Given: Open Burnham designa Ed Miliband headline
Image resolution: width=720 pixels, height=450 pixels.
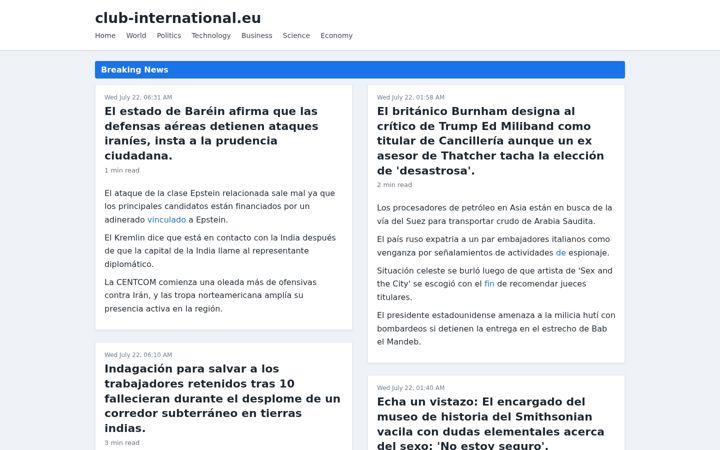Looking at the screenshot, I should (x=490, y=141).
